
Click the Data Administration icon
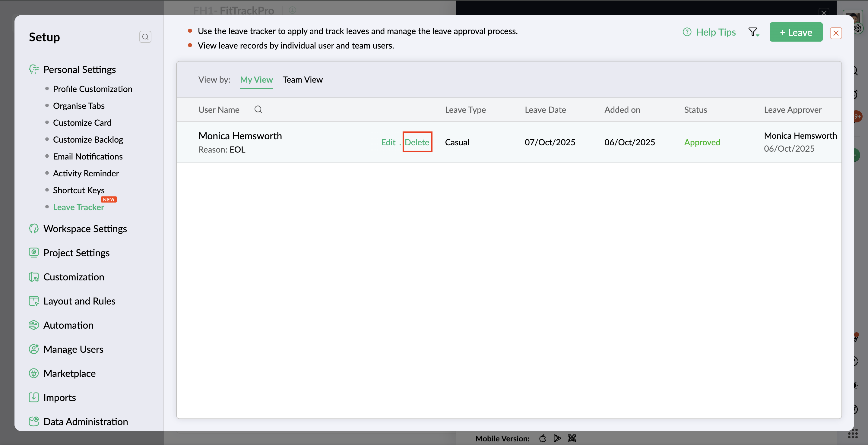(34, 421)
